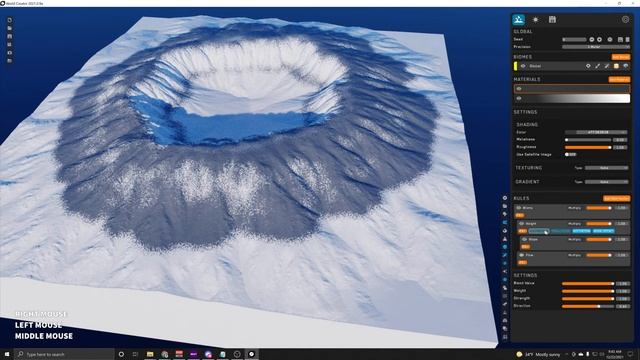Select the terrain tab icon in the right panel

coord(518,19)
